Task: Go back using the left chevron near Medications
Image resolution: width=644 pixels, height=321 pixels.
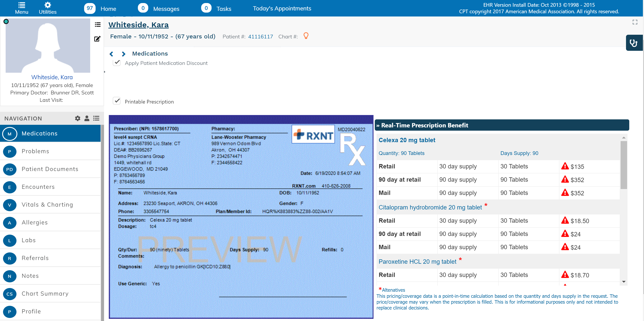Action: 111,54
